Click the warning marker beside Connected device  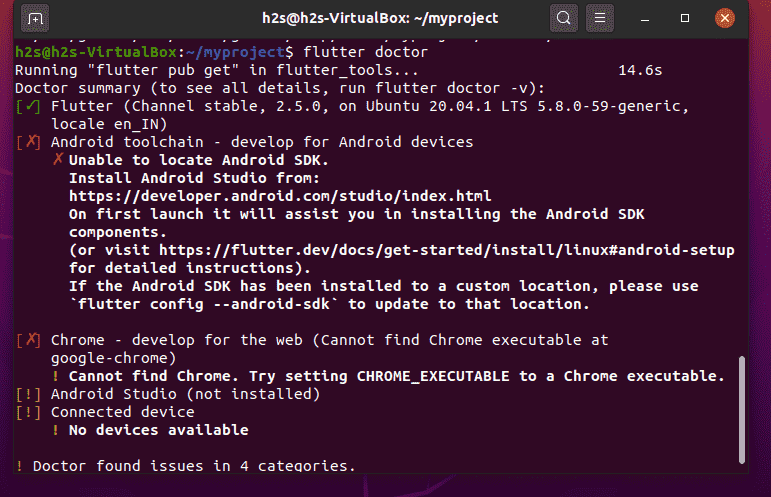coord(28,412)
